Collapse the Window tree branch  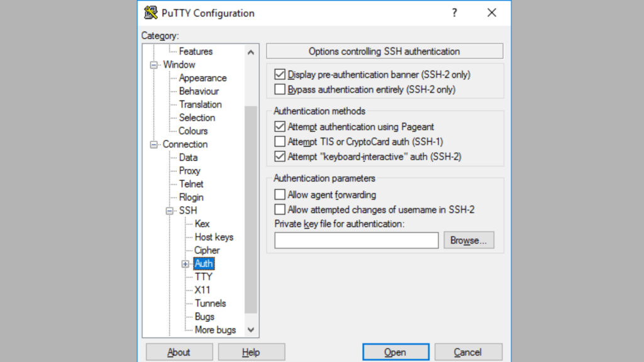(x=153, y=64)
